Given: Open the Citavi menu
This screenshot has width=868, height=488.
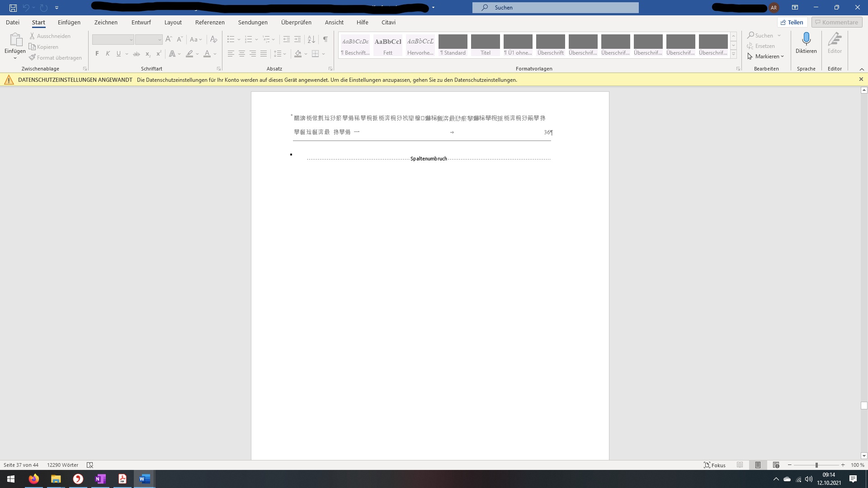Looking at the screenshot, I should (x=388, y=22).
